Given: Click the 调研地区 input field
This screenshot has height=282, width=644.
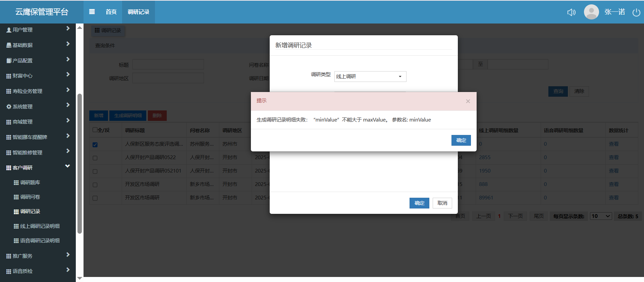Looking at the screenshot, I should tap(168, 78).
